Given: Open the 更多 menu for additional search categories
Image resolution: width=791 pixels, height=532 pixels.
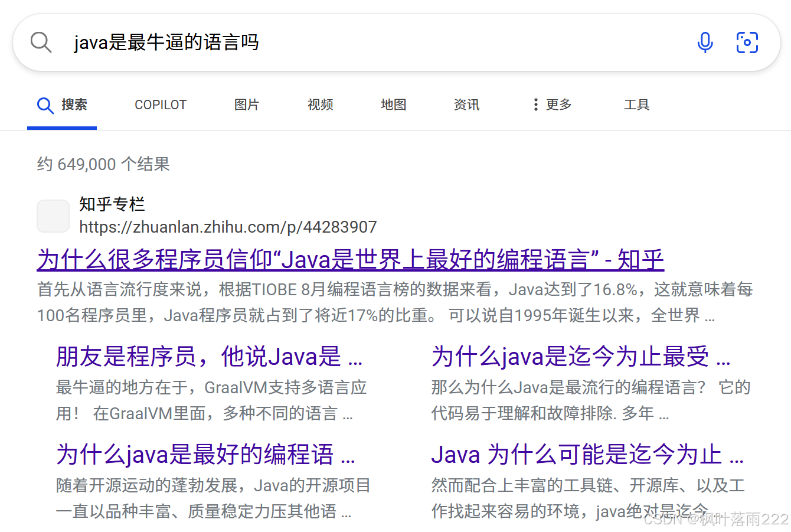Looking at the screenshot, I should (557, 105).
